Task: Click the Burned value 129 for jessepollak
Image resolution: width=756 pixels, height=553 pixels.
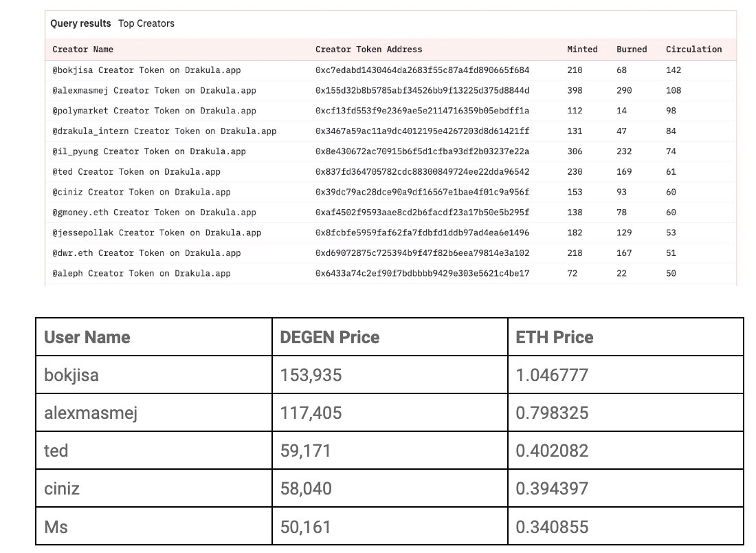Action: tap(624, 232)
